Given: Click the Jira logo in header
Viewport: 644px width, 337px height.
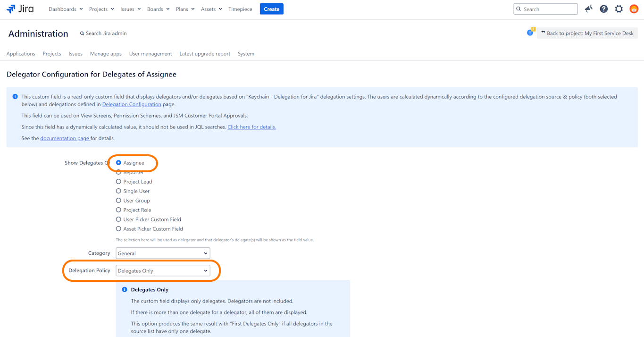Looking at the screenshot, I should coord(20,9).
